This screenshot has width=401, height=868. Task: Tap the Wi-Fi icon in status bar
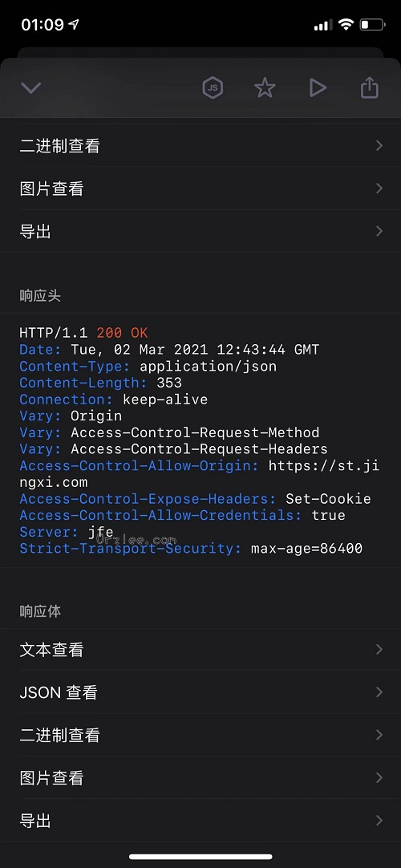[x=346, y=24]
